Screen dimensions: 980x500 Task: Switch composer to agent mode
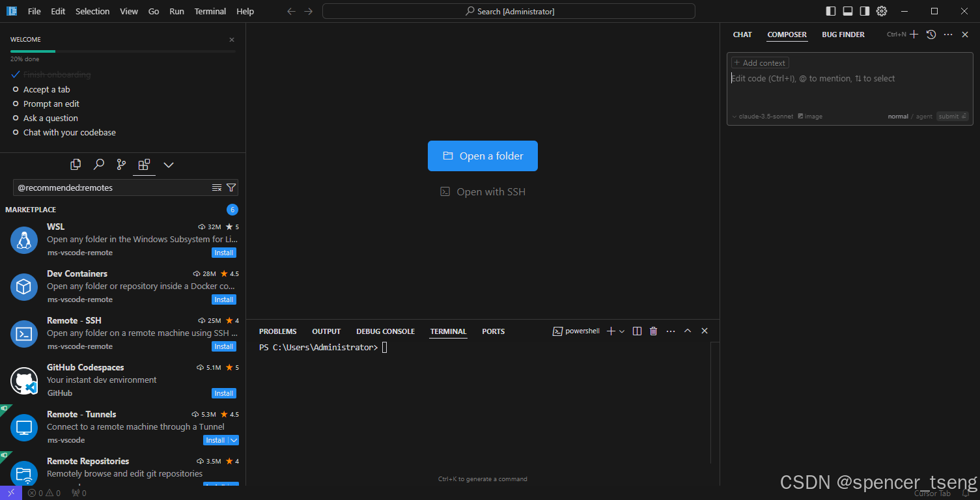click(x=924, y=117)
